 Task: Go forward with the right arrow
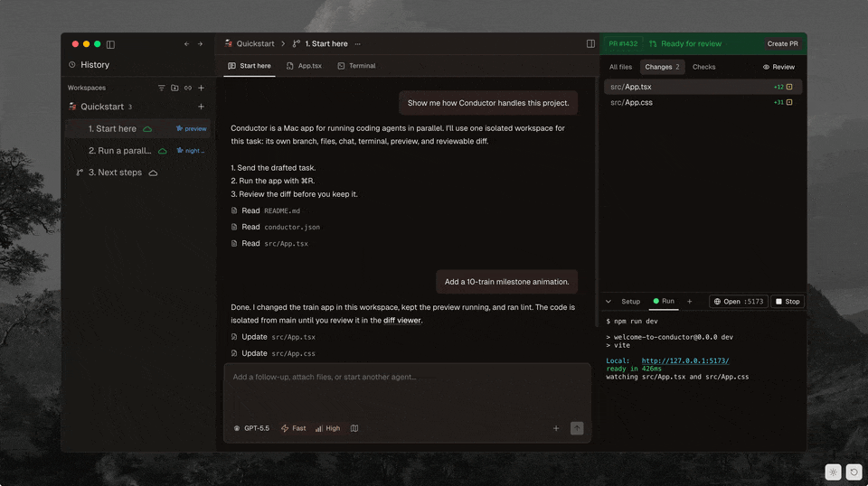201,44
